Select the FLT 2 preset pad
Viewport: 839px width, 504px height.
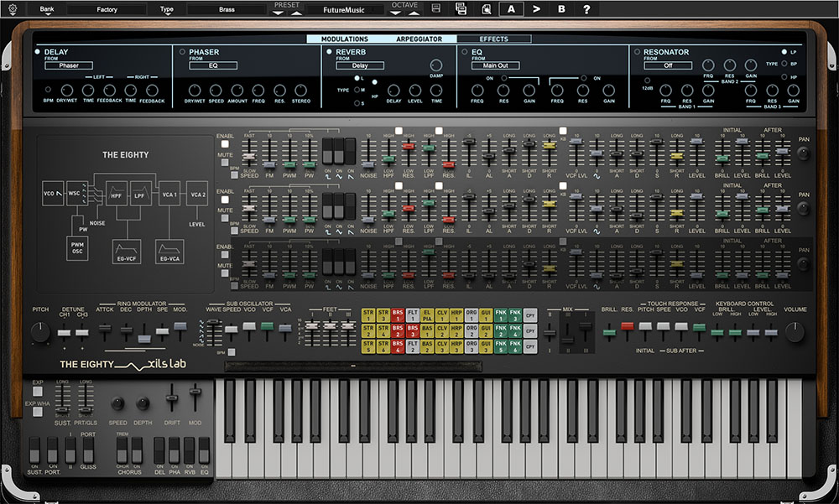pyautogui.click(x=413, y=346)
